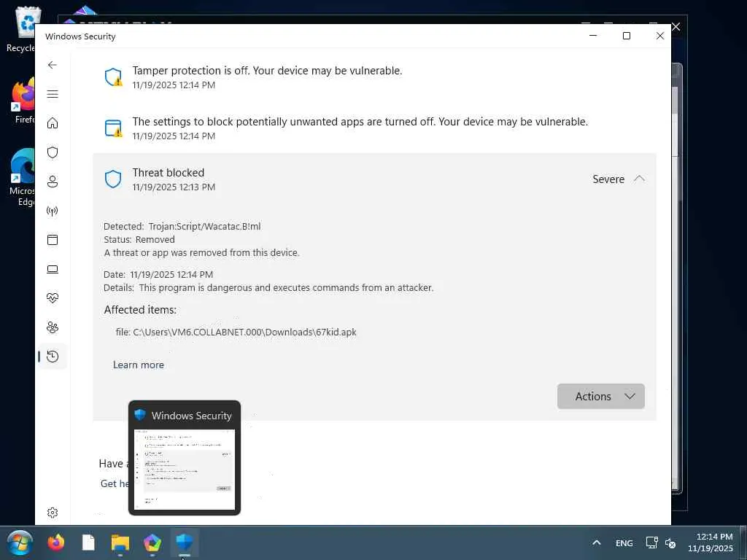Click the Windows Security taskbar shield button
This screenshot has height=560, width=747.
[185, 542]
